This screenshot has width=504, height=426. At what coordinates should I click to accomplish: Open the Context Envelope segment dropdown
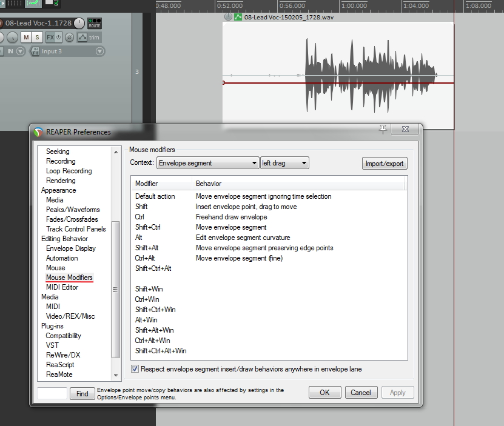(x=208, y=163)
